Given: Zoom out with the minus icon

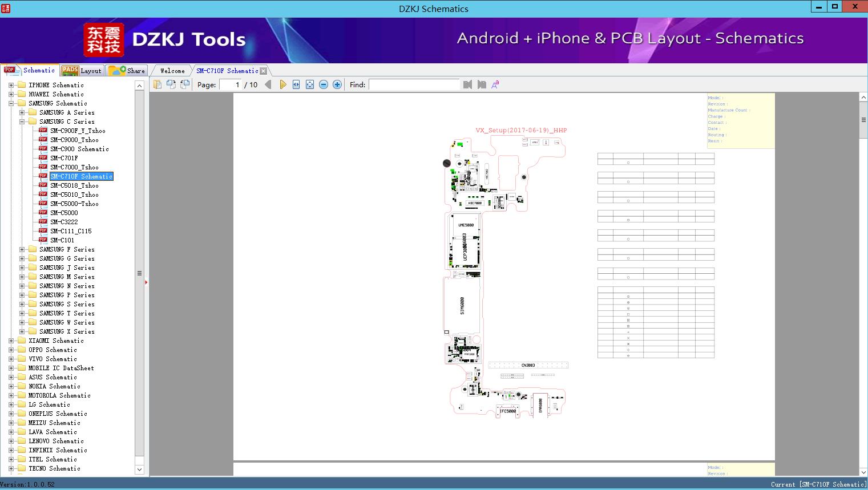Looking at the screenshot, I should tap(324, 84).
